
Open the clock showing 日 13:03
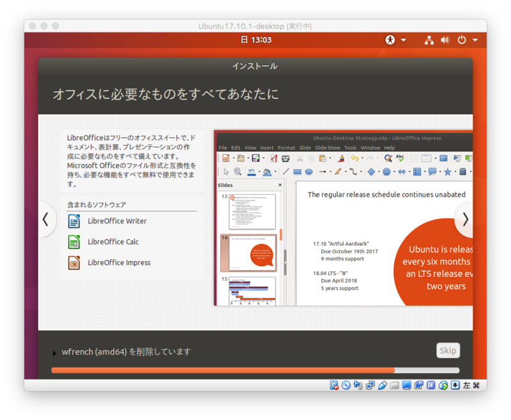point(256,40)
